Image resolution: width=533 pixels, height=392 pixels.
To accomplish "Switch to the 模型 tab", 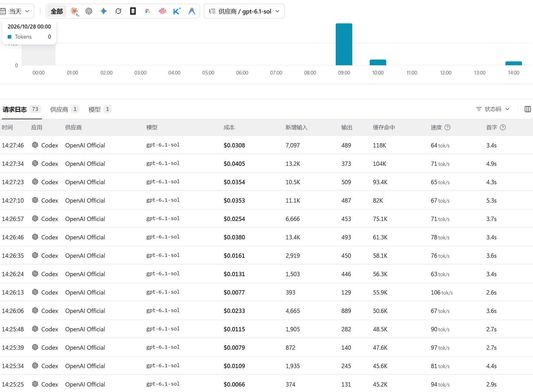I will pos(100,109).
